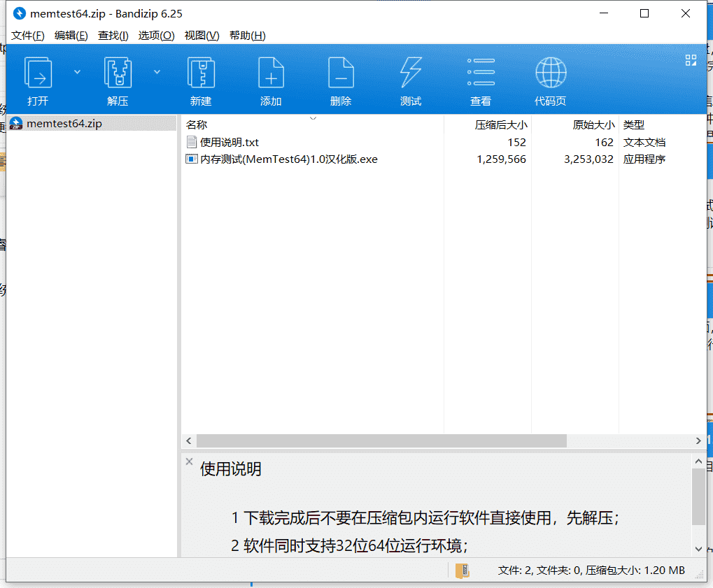Click the 测试 (Test) lightning icon
This screenshot has height=588, width=713.
coord(411,73)
